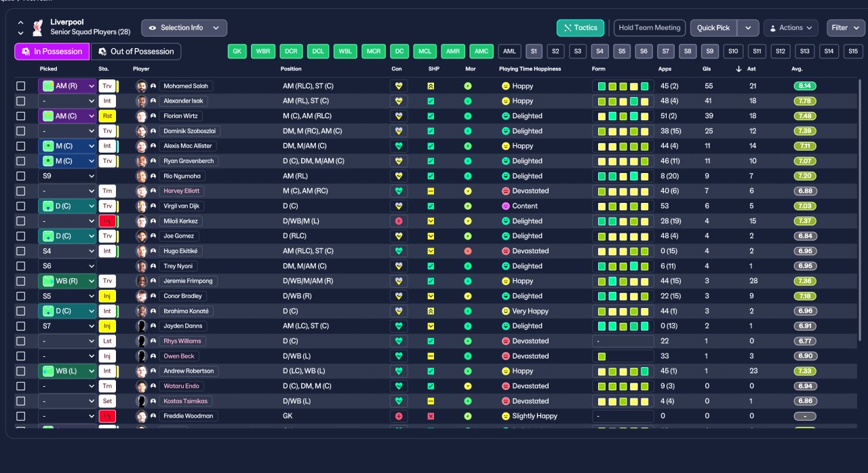Image resolution: width=868 pixels, height=473 pixels.
Task: Tick the checkbox for Andrew Robertson
Action: coord(21,371)
